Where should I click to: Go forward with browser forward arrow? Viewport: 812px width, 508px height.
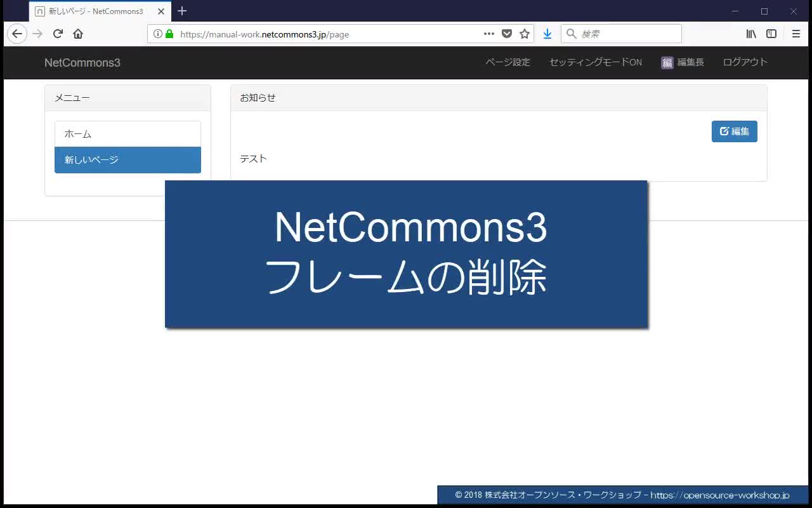37,34
